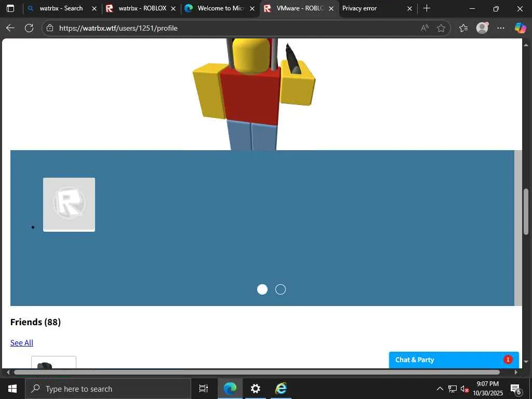Open the Chat & Party panel
The height and width of the screenshot is (399, 532).
tap(454, 360)
